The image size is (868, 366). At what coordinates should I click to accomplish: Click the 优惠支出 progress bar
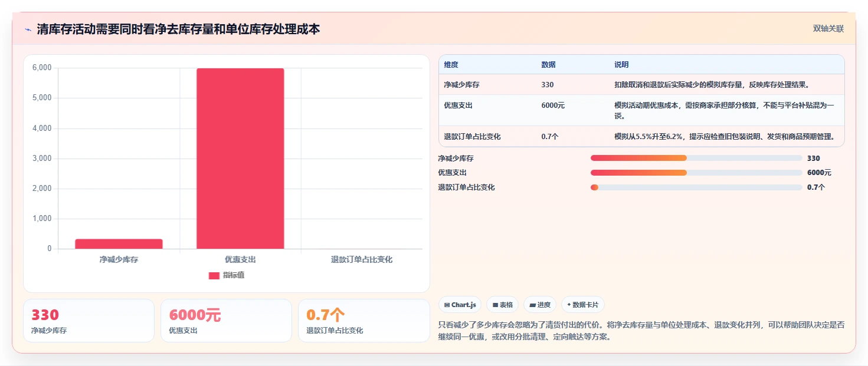click(x=696, y=173)
